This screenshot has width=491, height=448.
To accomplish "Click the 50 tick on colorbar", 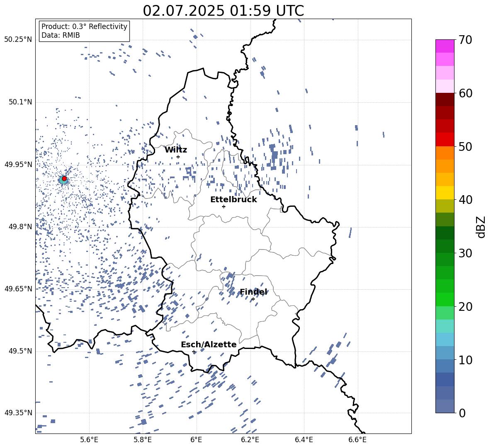I will point(465,146).
